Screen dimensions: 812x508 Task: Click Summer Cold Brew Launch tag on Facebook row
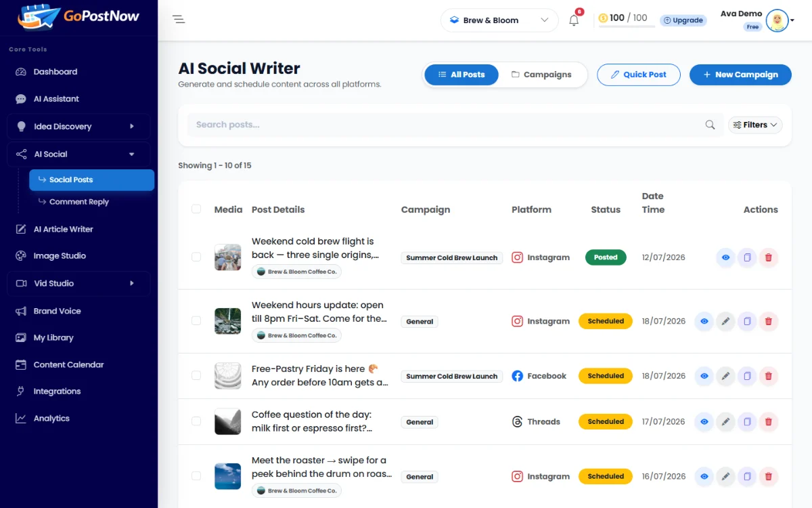(x=452, y=376)
